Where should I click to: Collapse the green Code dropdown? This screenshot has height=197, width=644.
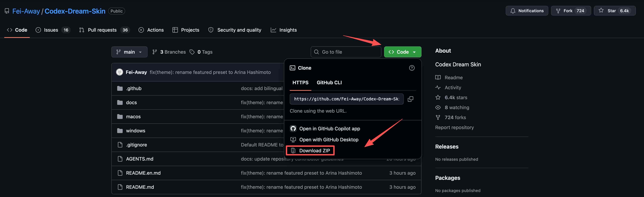tap(402, 52)
